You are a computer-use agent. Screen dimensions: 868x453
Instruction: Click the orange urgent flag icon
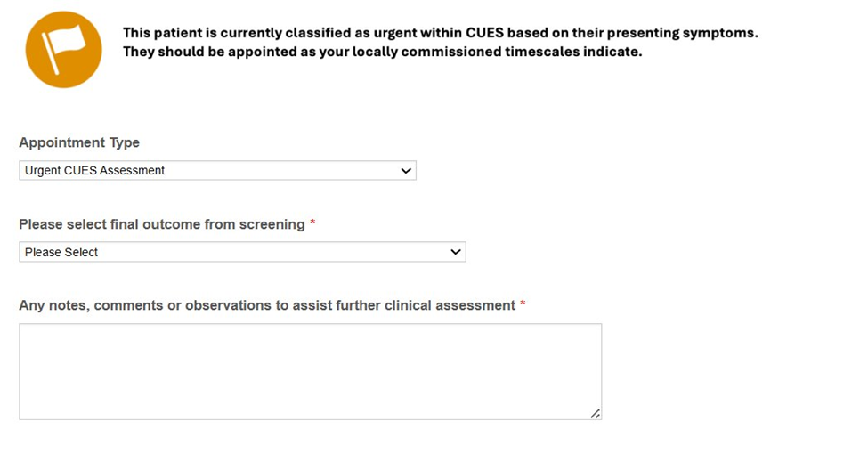64,49
